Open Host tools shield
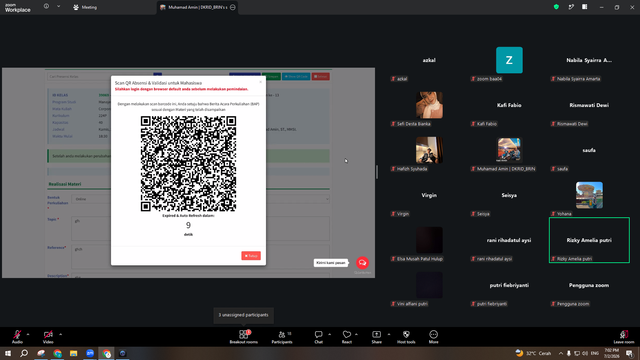The width and height of the screenshot is (640, 360). 406,337
